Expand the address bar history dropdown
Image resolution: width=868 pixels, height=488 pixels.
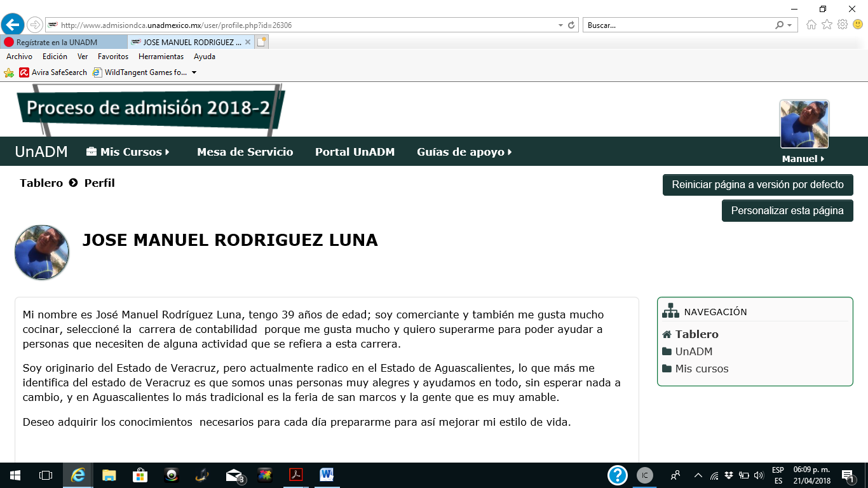tap(560, 25)
